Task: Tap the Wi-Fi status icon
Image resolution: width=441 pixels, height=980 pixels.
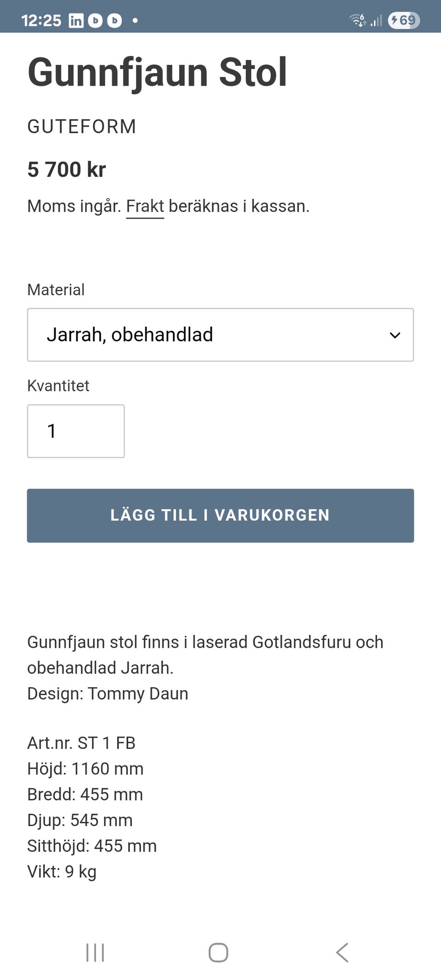Action: (357, 20)
